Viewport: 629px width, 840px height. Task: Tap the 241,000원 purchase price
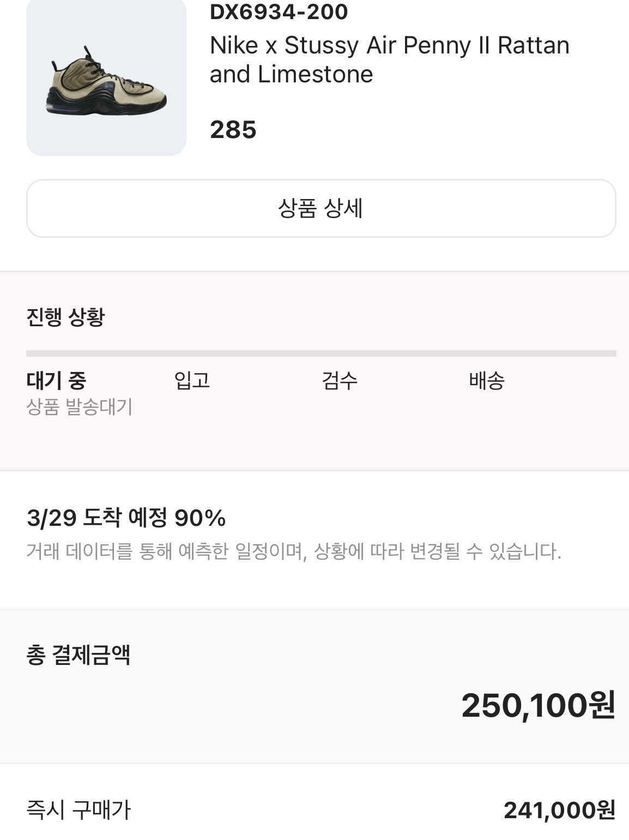click(560, 810)
